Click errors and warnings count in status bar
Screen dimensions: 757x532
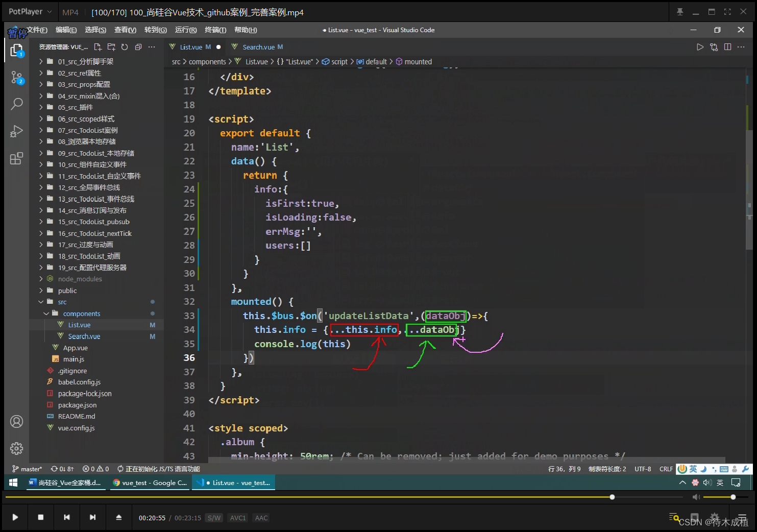click(96, 469)
